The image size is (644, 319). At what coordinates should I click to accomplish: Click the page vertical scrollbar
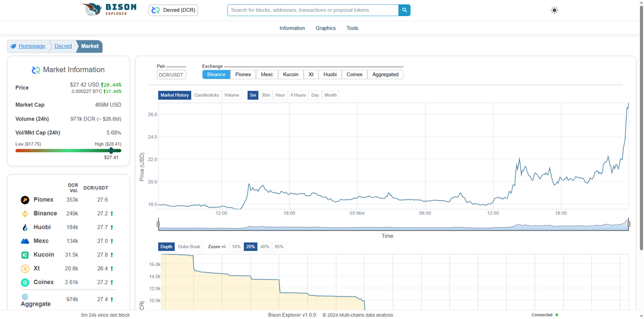point(641,129)
